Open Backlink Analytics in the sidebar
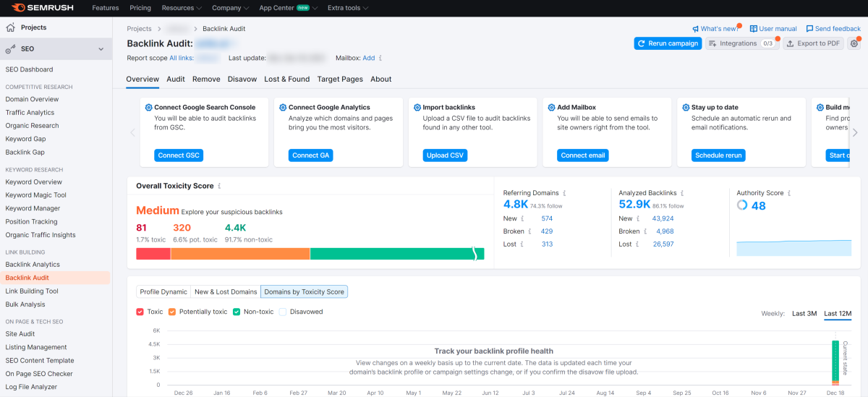 tap(33, 265)
